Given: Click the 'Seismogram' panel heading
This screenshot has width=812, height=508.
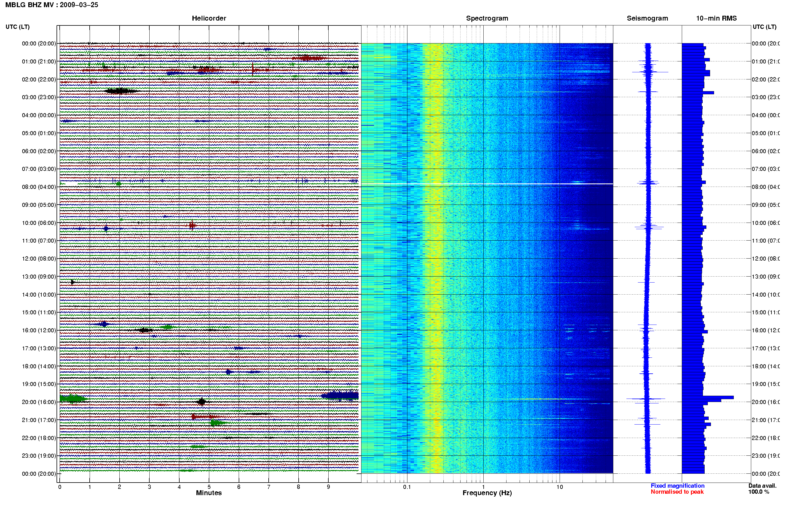Looking at the screenshot, I should pyautogui.click(x=647, y=19).
